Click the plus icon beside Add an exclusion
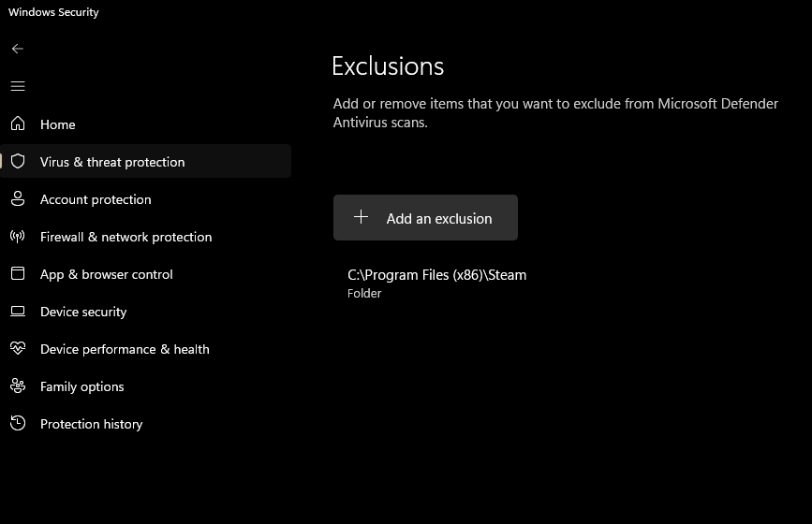 pos(361,217)
